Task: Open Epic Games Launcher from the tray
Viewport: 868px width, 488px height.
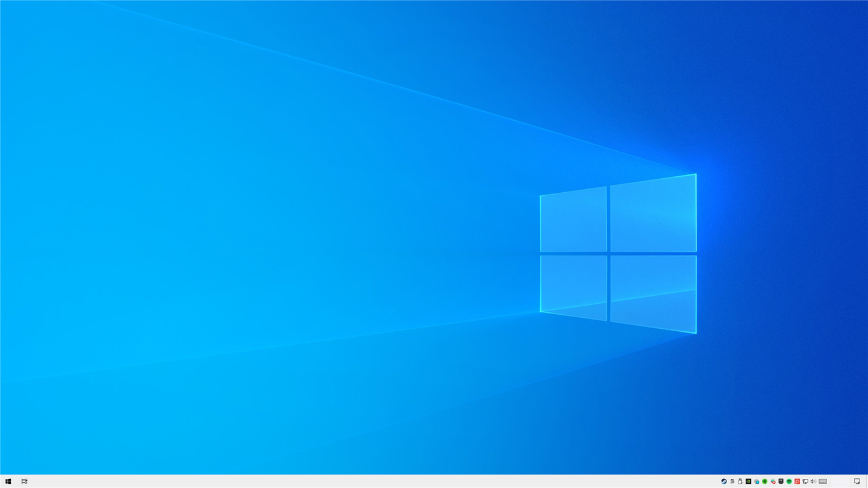Action: click(x=781, y=481)
